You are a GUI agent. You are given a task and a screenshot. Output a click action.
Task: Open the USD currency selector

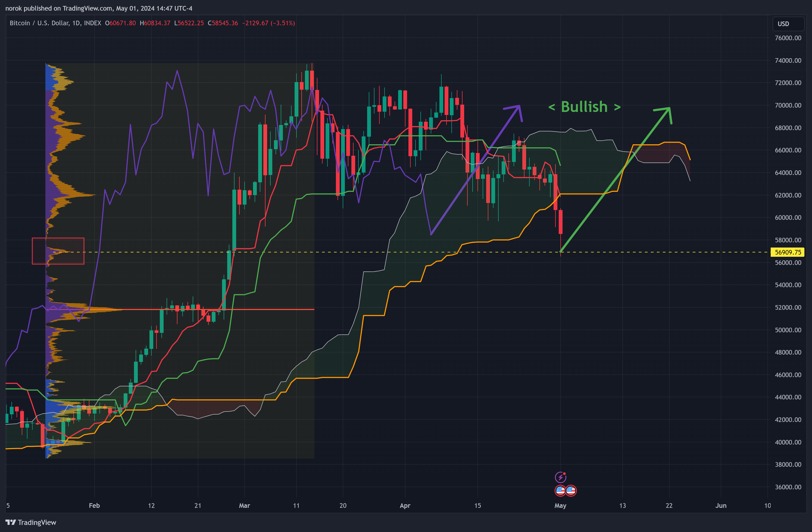point(788,24)
